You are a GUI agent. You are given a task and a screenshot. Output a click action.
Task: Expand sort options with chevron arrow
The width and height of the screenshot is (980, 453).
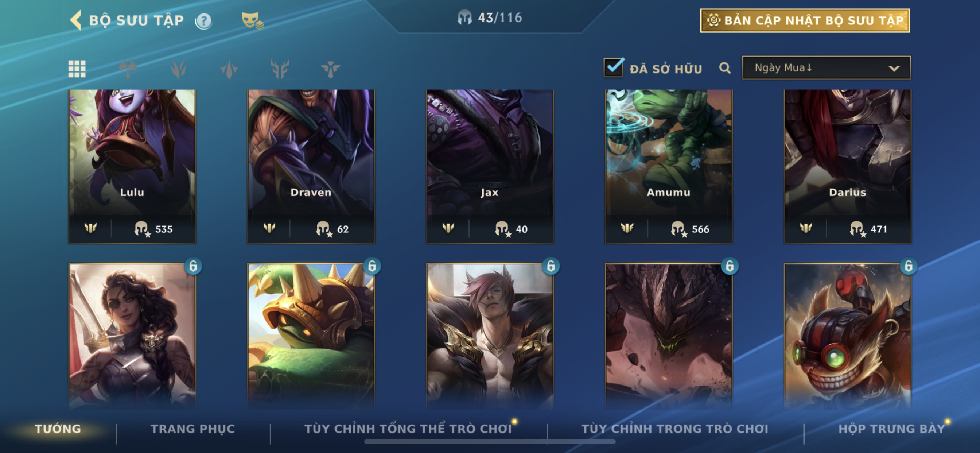point(894,69)
